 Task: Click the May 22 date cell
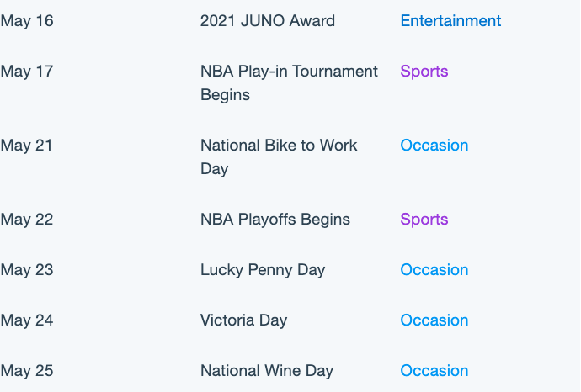pos(27,220)
